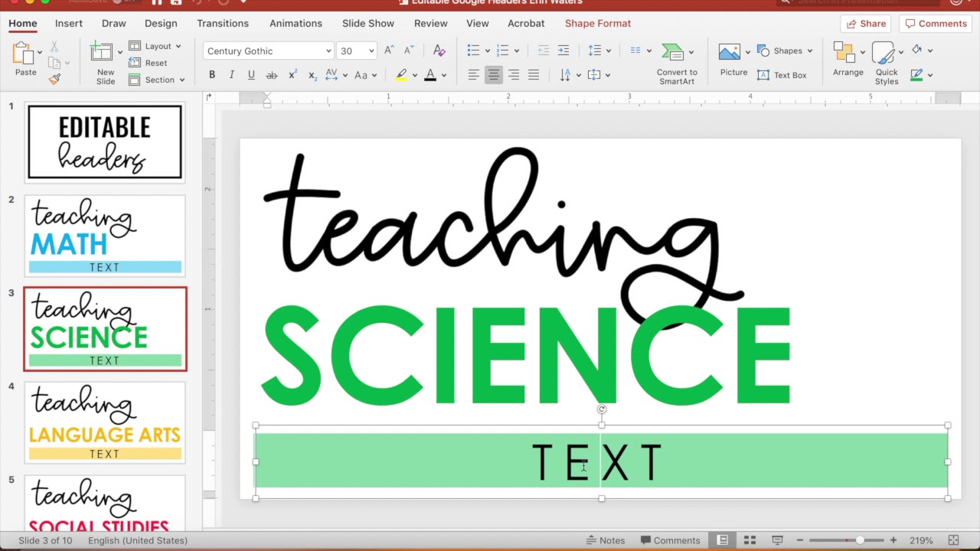Screen dimensions: 980x551
Task: Click the increase indent icon
Action: pyautogui.click(x=563, y=51)
